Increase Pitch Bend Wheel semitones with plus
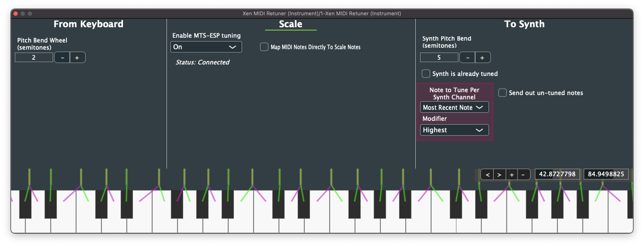 pos(78,58)
